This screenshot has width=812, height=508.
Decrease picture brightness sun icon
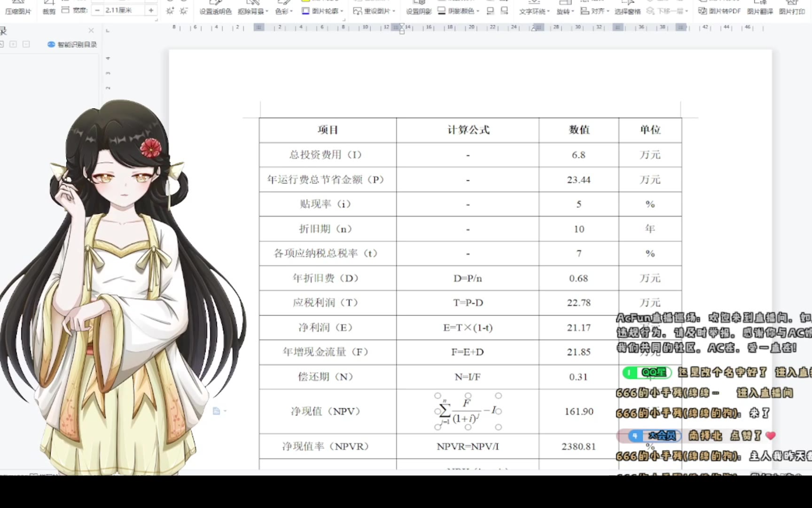[184, 10]
